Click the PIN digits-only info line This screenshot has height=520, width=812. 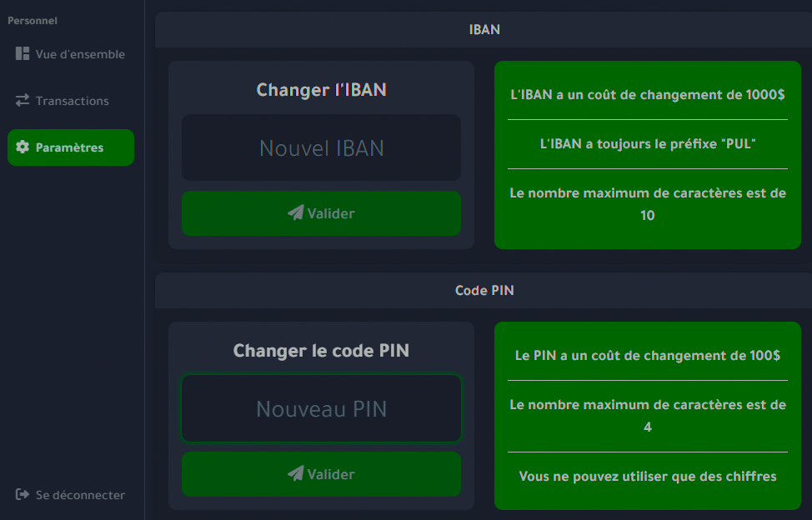(647, 477)
